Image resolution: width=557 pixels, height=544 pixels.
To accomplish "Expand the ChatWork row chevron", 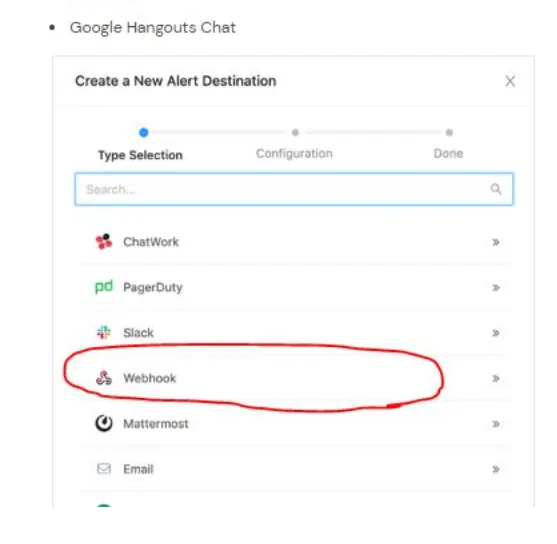I will pyautogui.click(x=496, y=242).
